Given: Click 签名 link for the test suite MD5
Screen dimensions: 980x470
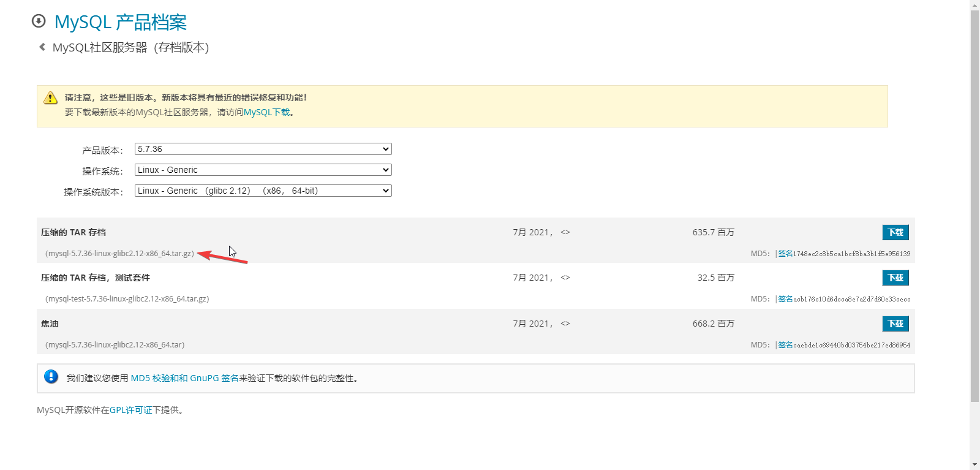Looking at the screenshot, I should pos(785,299).
